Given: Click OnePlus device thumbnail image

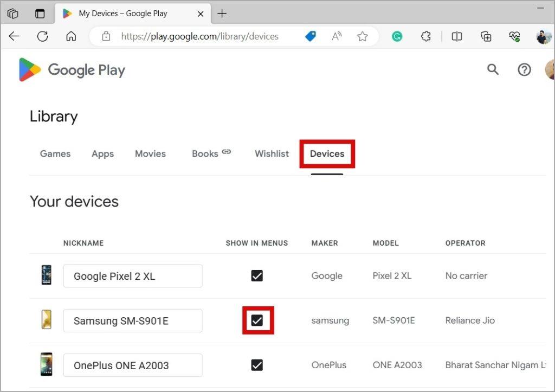Looking at the screenshot, I should pos(47,364).
